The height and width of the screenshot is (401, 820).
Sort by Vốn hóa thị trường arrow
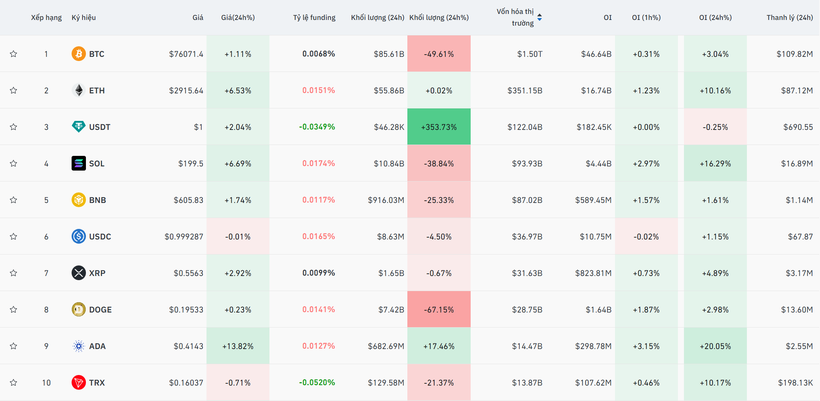[540, 17]
